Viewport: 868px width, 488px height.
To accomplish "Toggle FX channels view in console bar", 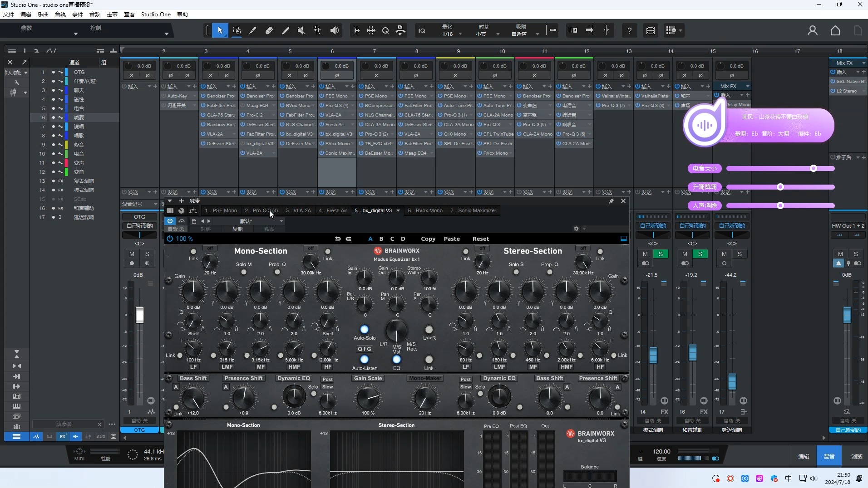I will pos(63,437).
